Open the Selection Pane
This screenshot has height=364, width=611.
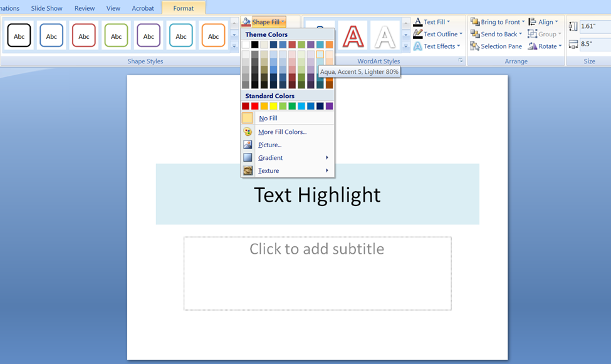pos(495,46)
